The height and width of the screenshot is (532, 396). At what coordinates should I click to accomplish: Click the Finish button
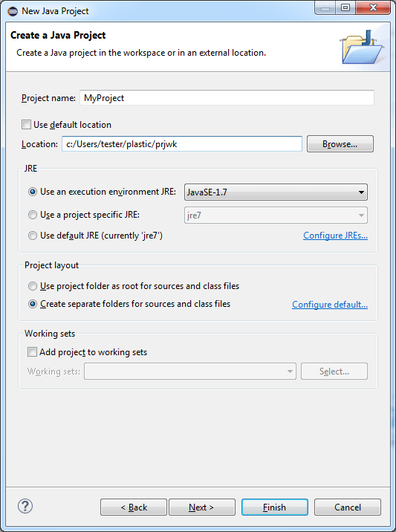click(x=274, y=507)
